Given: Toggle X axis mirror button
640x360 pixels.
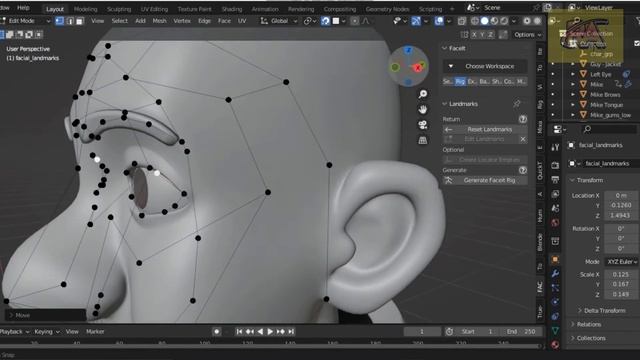Looking at the screenshot, I should [x=474, y=35].
